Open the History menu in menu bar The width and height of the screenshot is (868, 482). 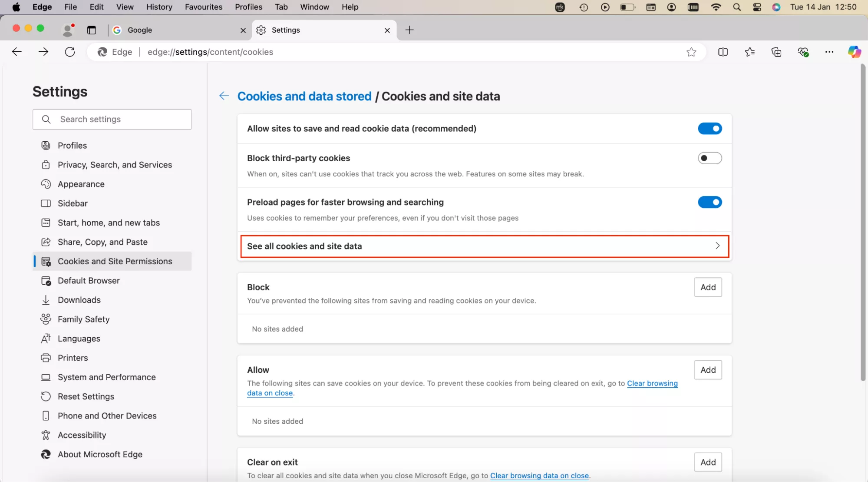click(x=159, y=7)
